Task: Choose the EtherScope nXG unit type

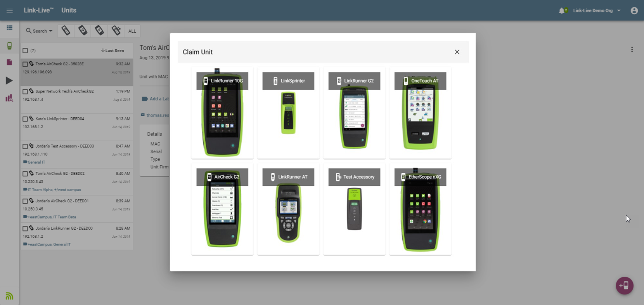Action: pos(420,209)
